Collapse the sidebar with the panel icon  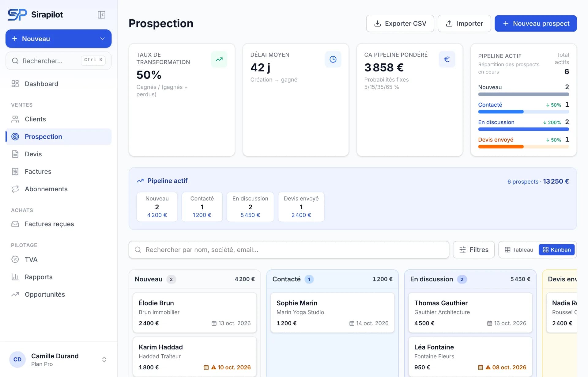click(x=101, y=15)
